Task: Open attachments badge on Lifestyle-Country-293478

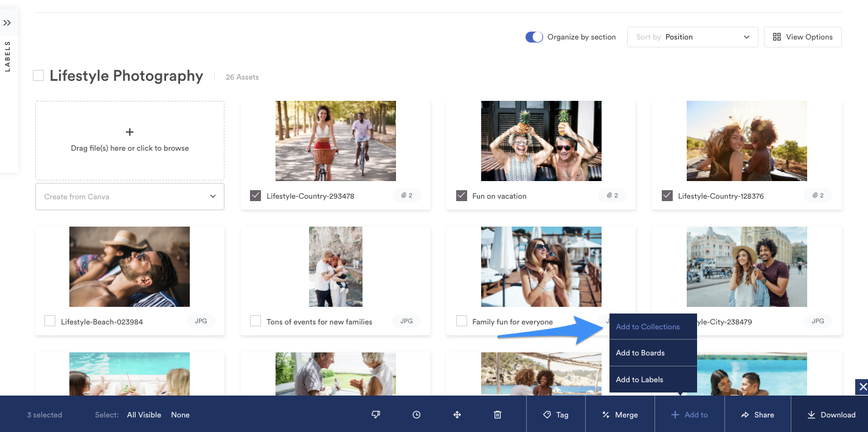Action: click(x=407, y=196)
